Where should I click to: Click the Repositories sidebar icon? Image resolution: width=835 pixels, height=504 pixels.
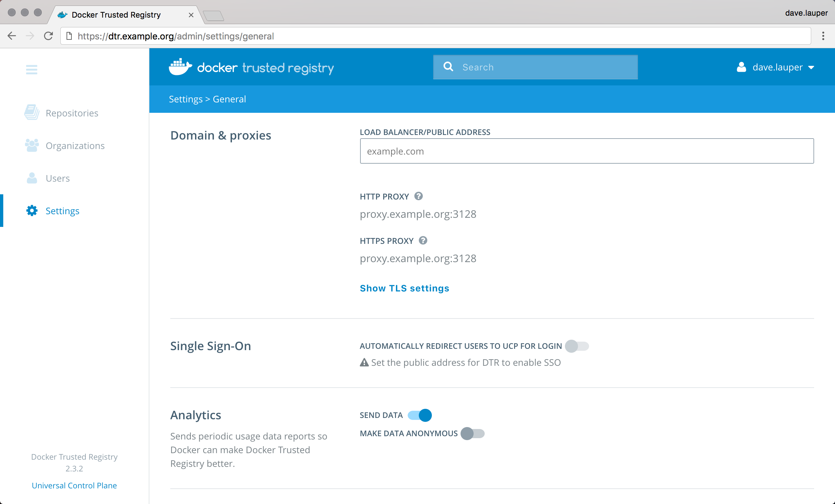(32, 112)
